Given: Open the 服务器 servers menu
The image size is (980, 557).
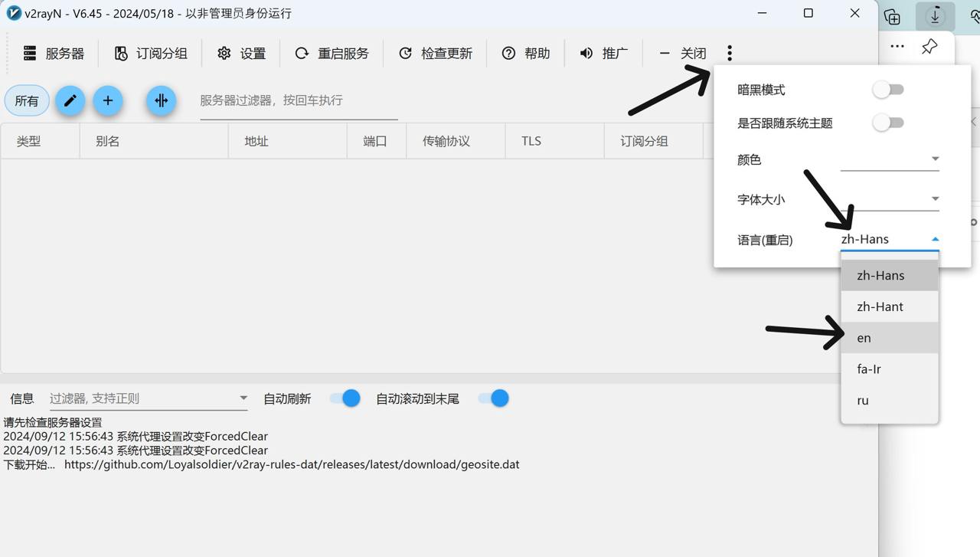Looking at the screenshot, I should point(54,53).
